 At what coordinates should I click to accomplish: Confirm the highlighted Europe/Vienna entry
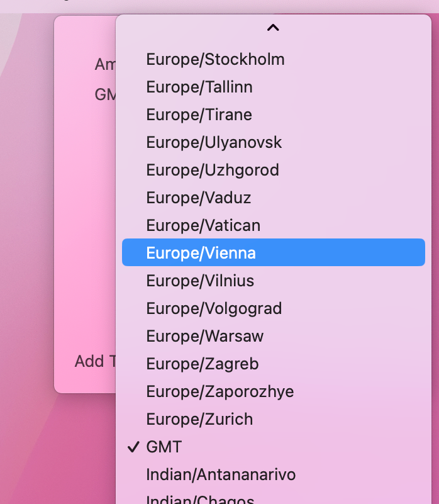(201, 253)
